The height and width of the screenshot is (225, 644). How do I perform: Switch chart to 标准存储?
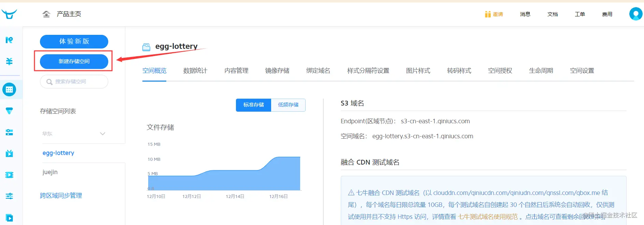(253, 105)
